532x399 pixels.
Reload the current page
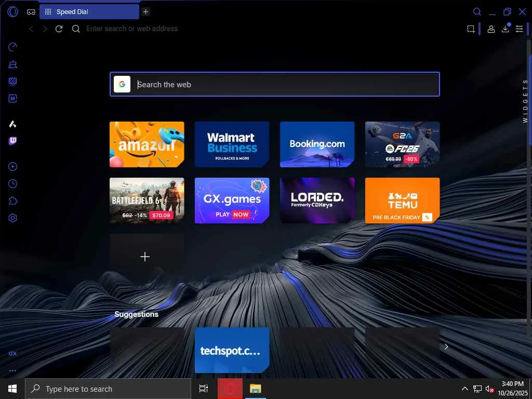[x=59, y=29]
